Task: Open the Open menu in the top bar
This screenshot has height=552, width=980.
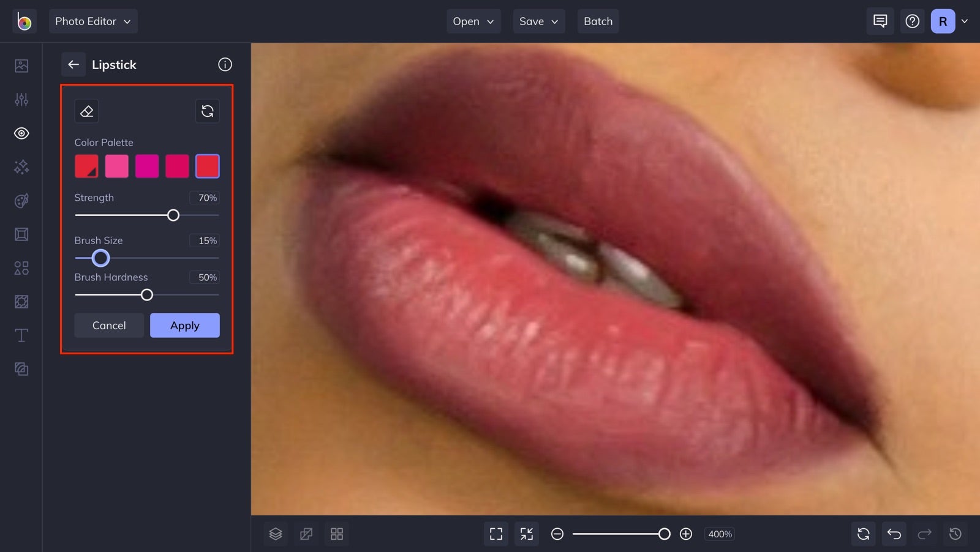Action: pyautogui.click(x=473, y=21)
